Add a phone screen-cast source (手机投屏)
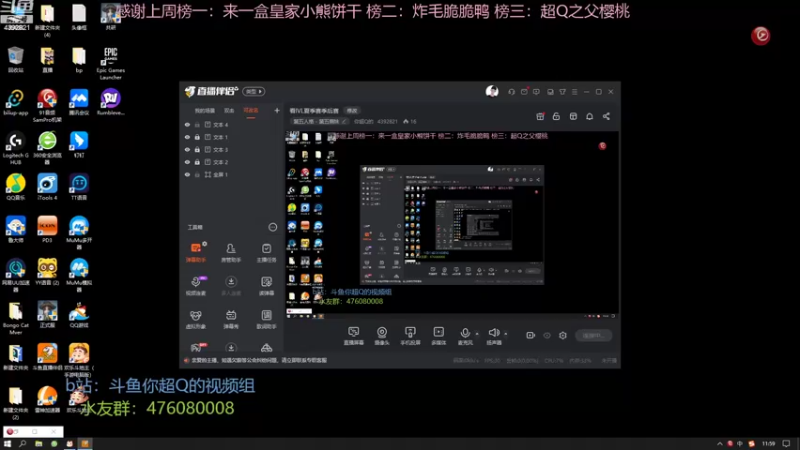This screenshot has width=800, height=450. [410, 336]
